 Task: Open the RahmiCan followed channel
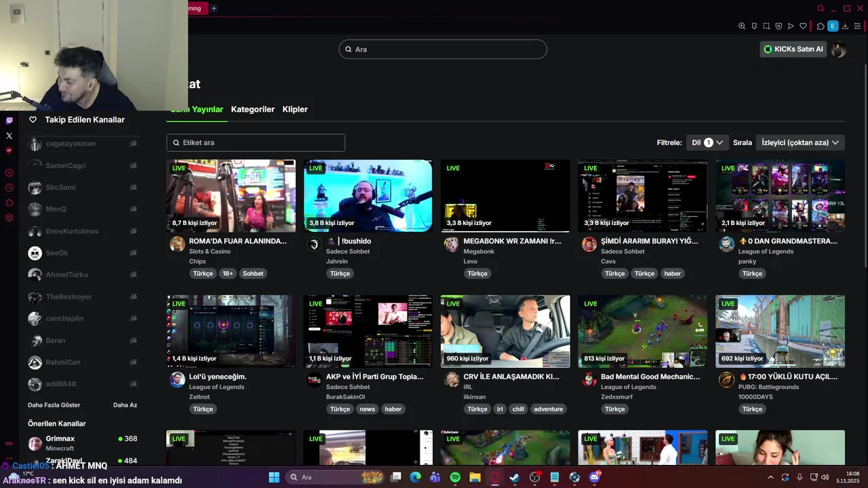pyautogui.click(x=83, y=362)
